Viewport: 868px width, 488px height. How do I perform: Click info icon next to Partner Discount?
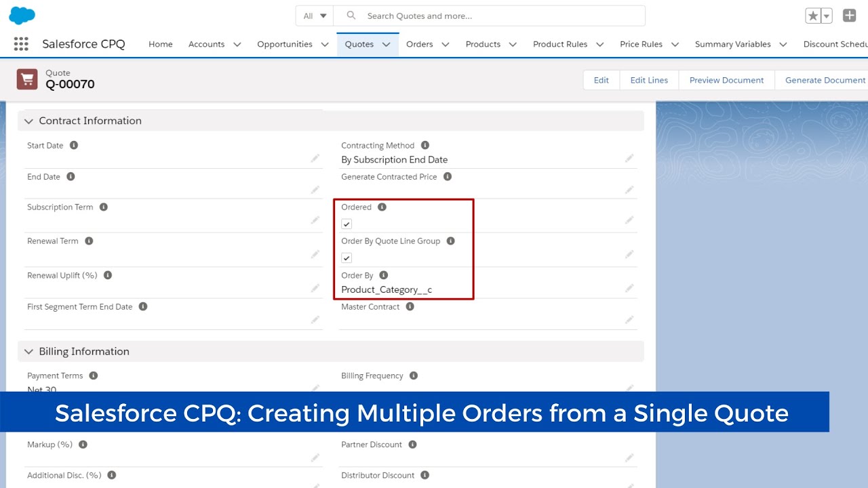point(412,445)
